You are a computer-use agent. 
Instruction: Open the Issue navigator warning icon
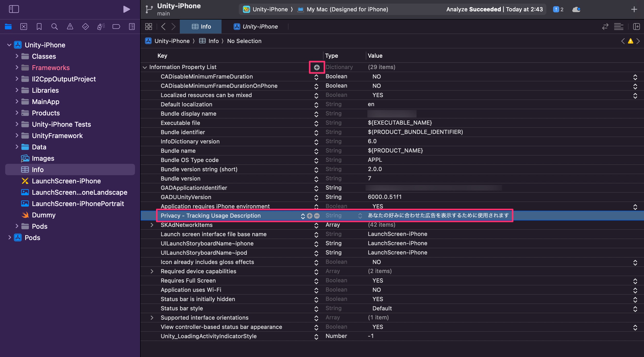[70, 27]
